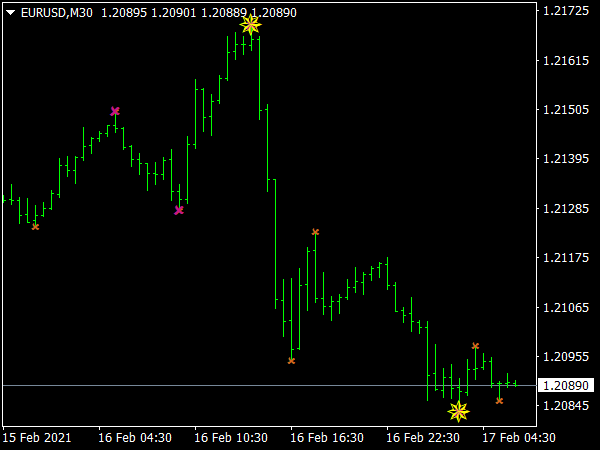Click the price scale label 1.21395
Screen dimensions: 600x450
tap(566, 159)
